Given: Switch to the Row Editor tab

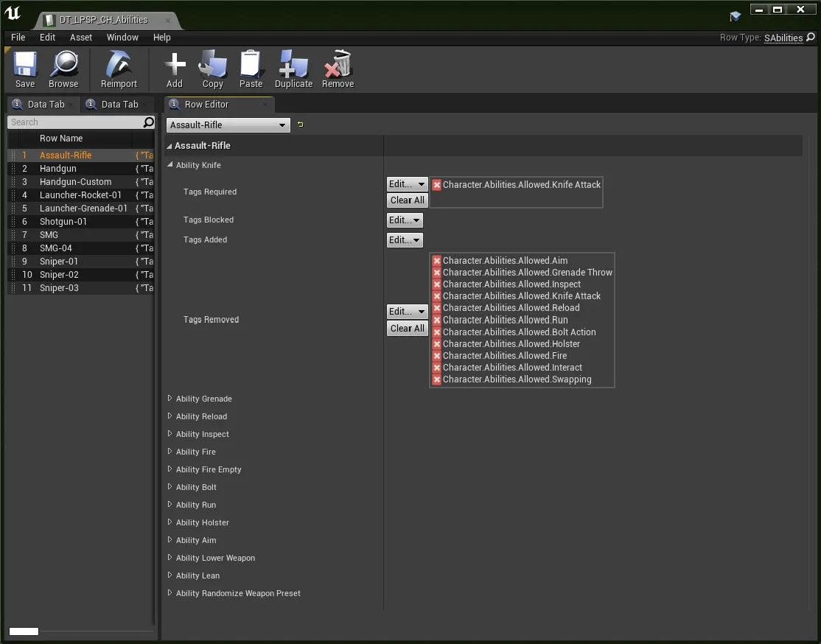Looking at the screenshot, I should point(206,105).
